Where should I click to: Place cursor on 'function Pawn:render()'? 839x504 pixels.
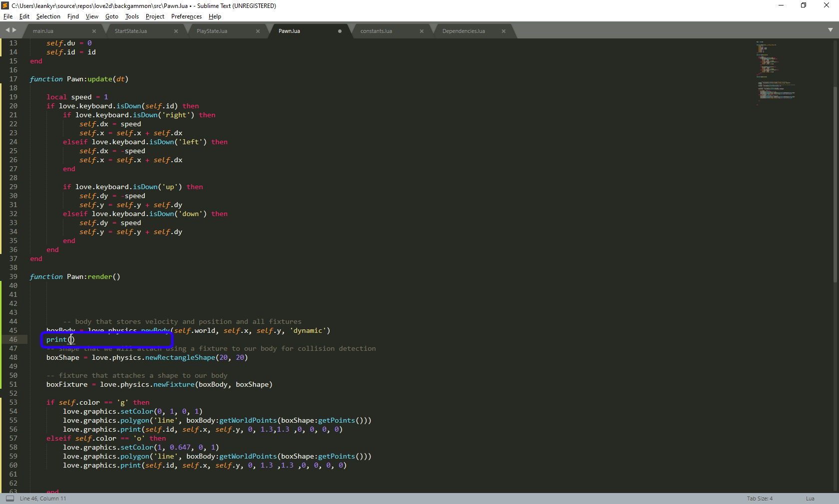[x=75, y=276]
